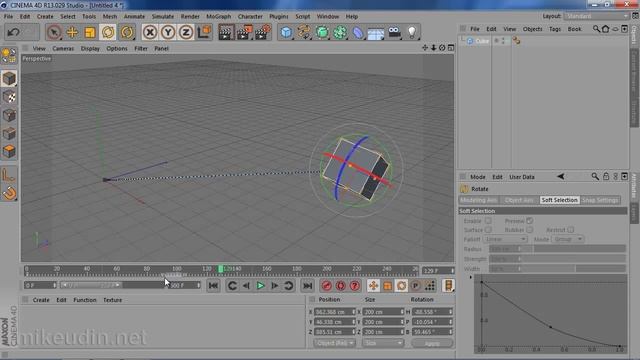Open the Simulate menu
Image resolution: width=640 pixels, height=360 pixels.
click(163, 17)
